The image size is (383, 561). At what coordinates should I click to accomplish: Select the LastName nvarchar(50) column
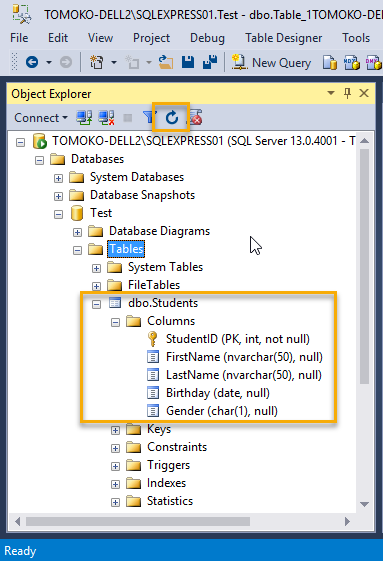244,375
